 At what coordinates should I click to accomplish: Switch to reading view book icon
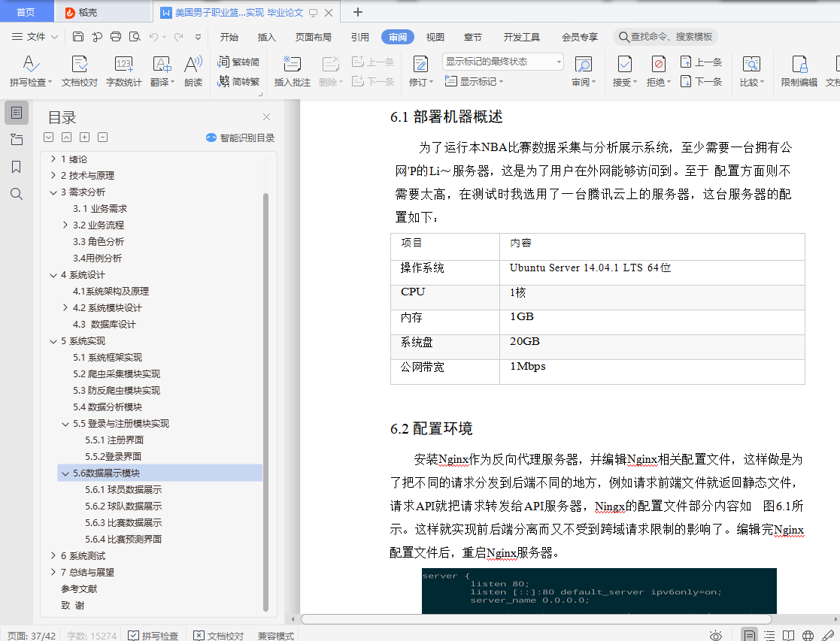pos(789,636)
